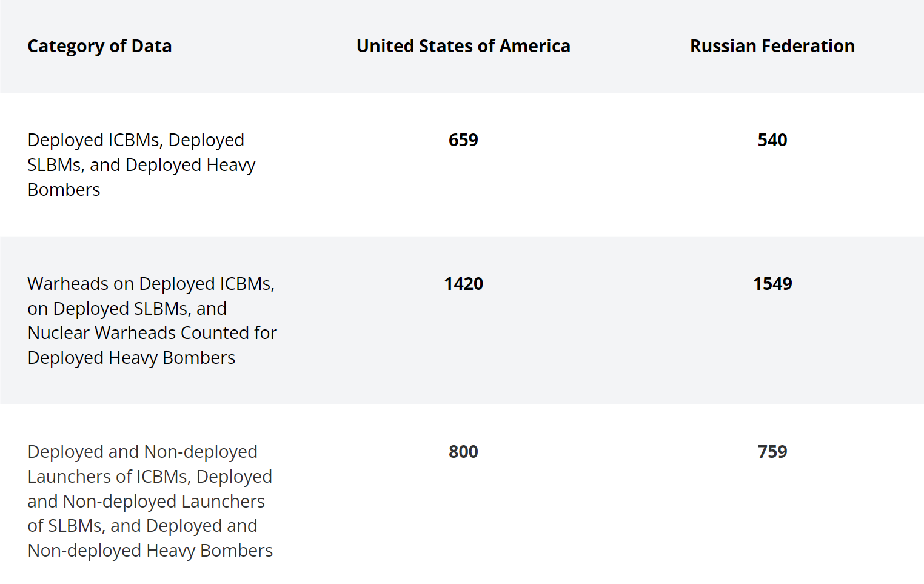Click the Russian warheads count 1549
This screenshot has width=924, height=584.
[x=772, y=284]
